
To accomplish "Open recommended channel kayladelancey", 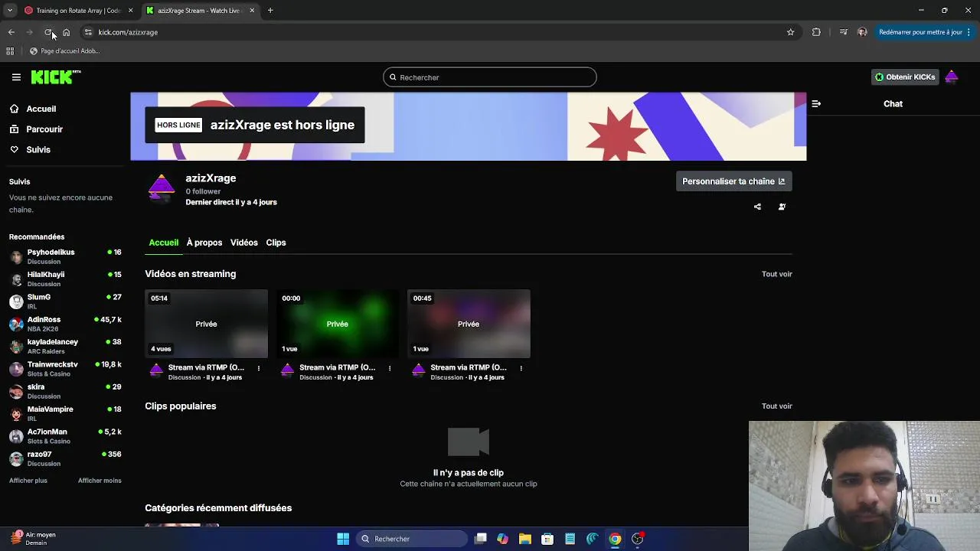I will point(65,347).
